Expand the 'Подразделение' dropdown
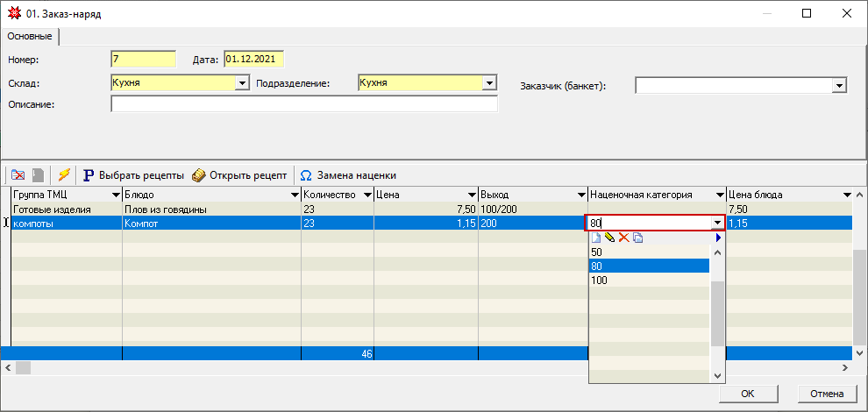The width and height of the screenshot is (868, 412). pos(490,83)
